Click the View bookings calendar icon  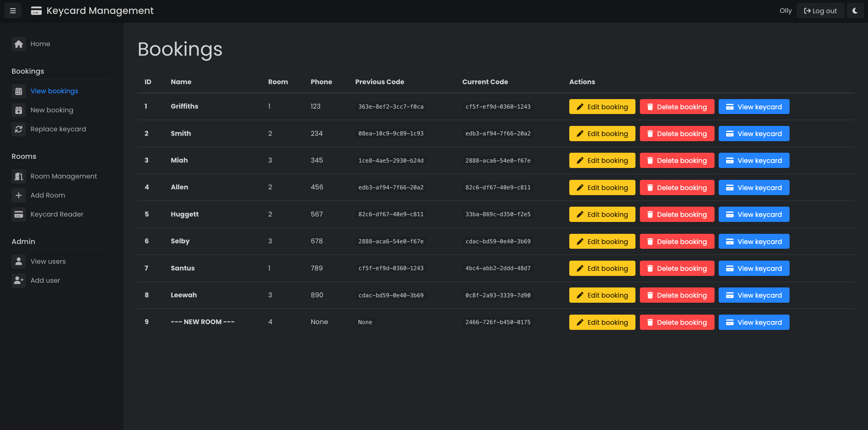(x=19, y=91)
